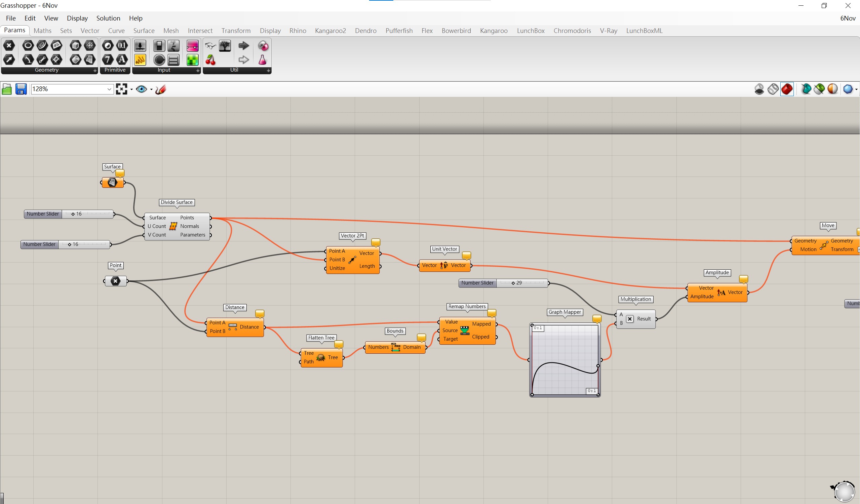The width and height of the screenshot is (860, 504).
Task: Open the eye icon dropdown arrow
Action: coord(151,89)
